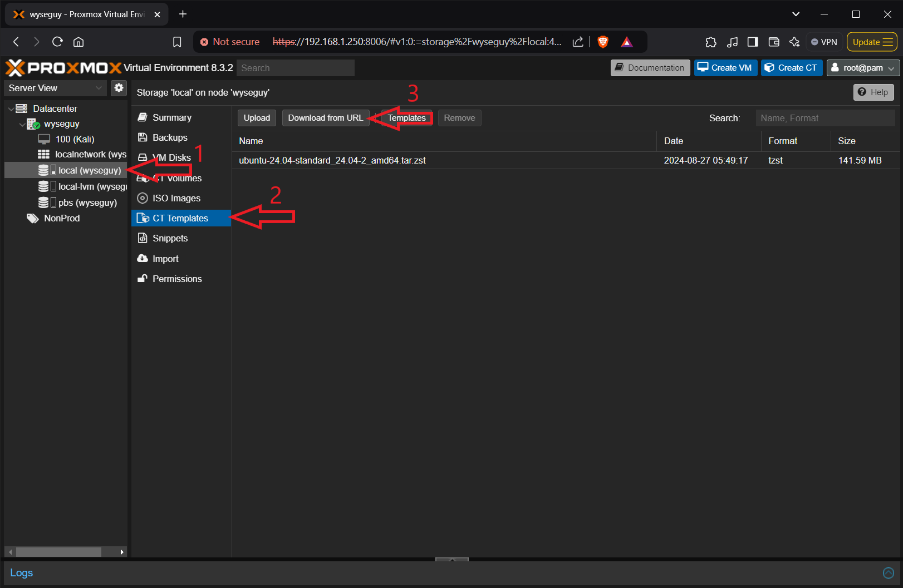Screen dimensions: 903x588
Task: Select VM 100 (Kali) in tree
Action: coord(75,139)
